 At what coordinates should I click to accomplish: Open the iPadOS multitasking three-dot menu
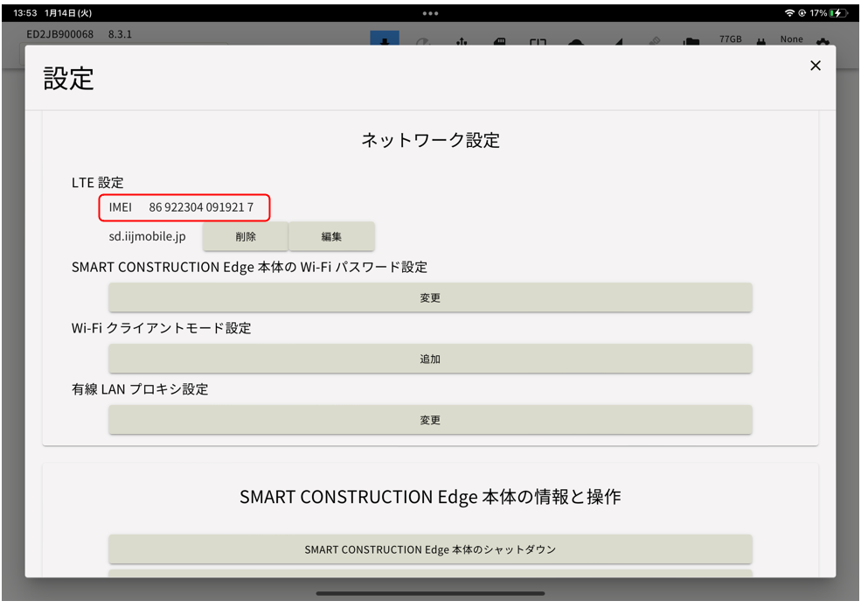pos(430,13)
